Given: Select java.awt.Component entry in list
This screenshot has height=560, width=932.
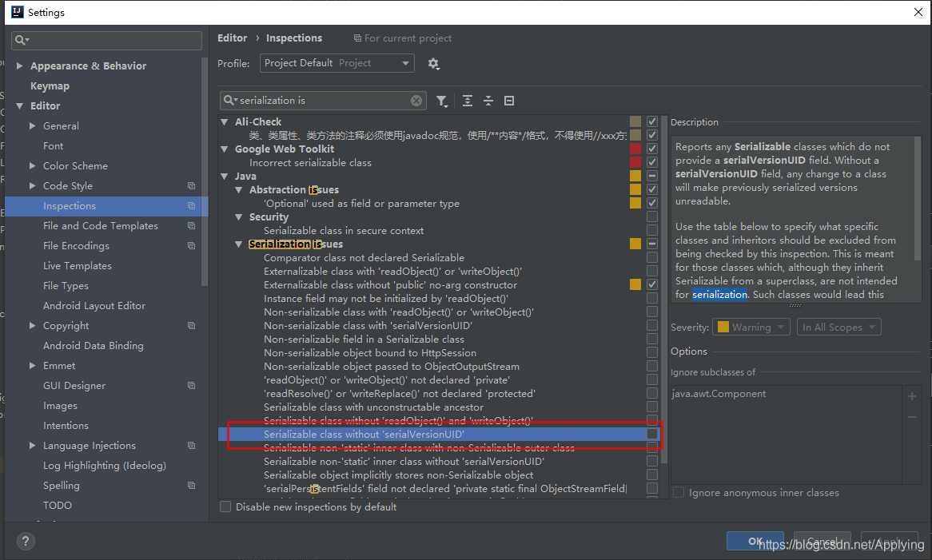Looking at the screenshot, I should (x=719, y=394).
